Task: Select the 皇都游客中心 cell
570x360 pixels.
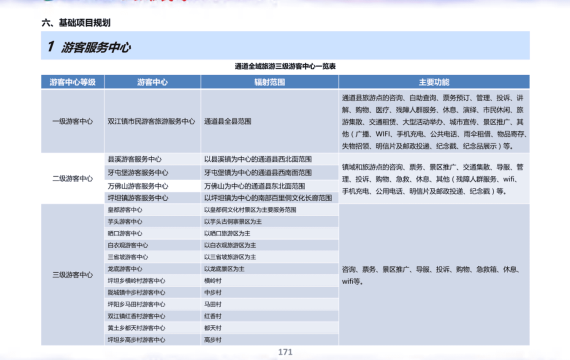Action: pos(152,210)
